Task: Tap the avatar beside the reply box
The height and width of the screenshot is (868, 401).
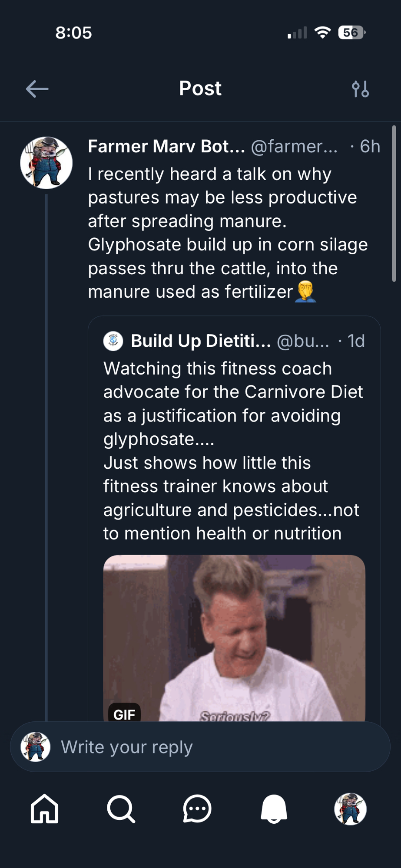Action: pyautogui.click(x=36, y=747)
